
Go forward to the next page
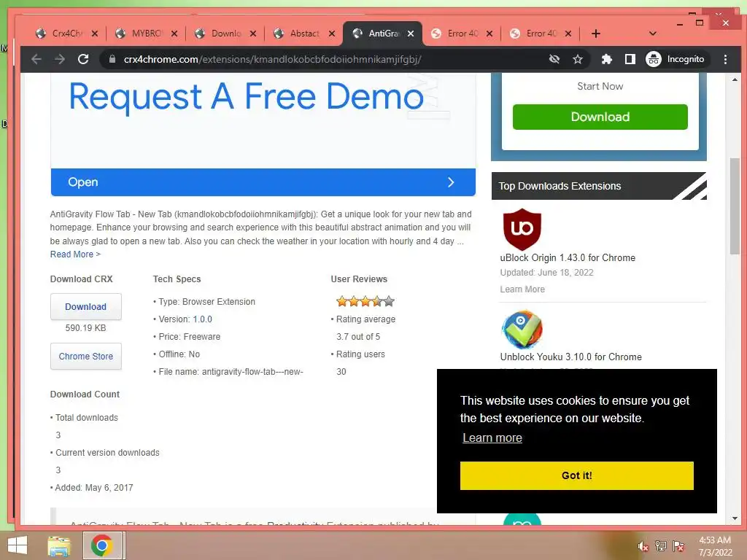pos(60,59)
